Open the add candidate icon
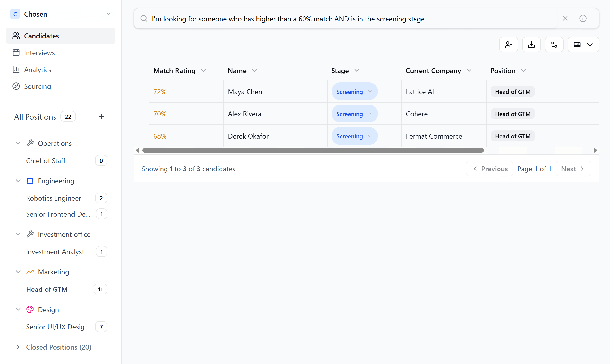This screenshot has width=610, height=364. (509, 45)
